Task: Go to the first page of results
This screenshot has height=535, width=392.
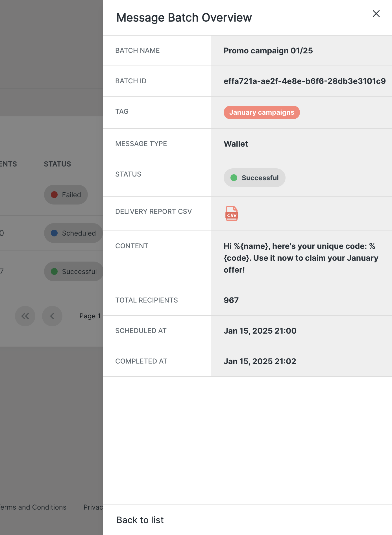Action: [x=25, y=316]
